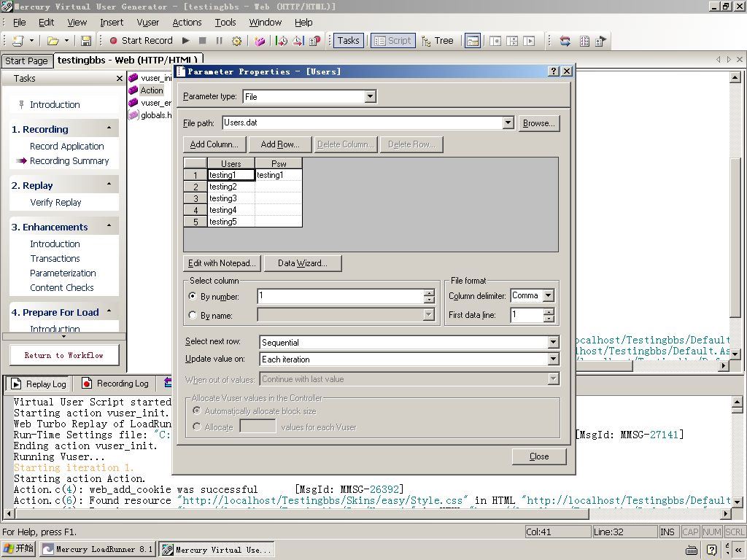Select the Action script file icon
This screenshot has height=560, width=747.
tap(133, 90)
